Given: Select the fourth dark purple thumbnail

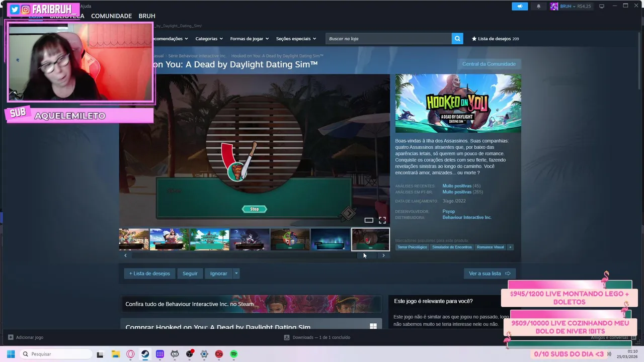Looking at the screenshot, I should pyautogui.click(x=250, y=239).
